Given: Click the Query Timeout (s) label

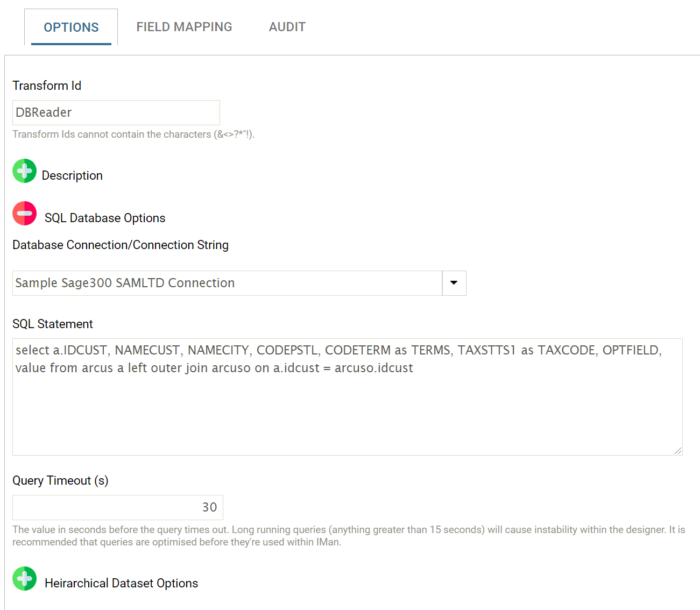Looking at the screenshot, I should coord(60,480).
